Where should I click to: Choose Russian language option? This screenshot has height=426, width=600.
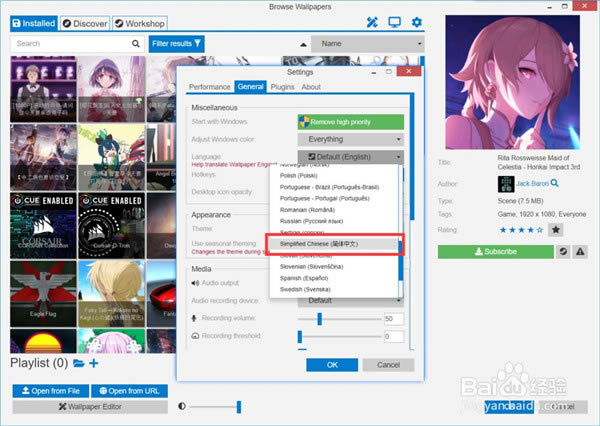334,221
